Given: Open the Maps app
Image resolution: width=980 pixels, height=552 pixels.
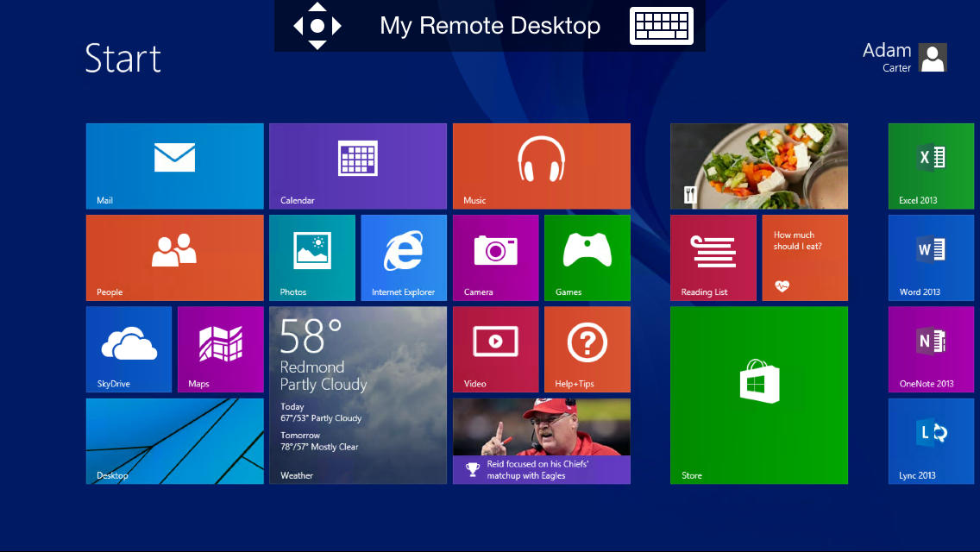Looking at the screenshot, I should click(220, 349).
